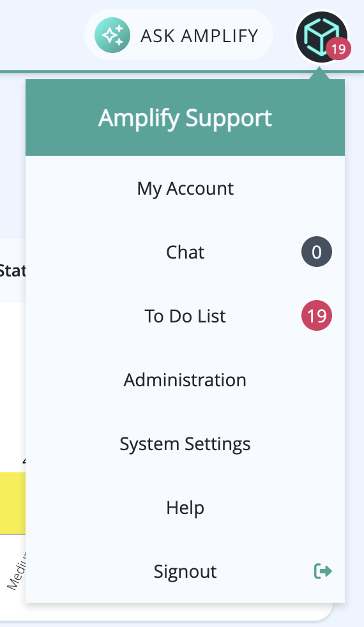Go to Administration
Image resolution: width=364 pixels, height=627 pixels.
[x=185, y=380]
